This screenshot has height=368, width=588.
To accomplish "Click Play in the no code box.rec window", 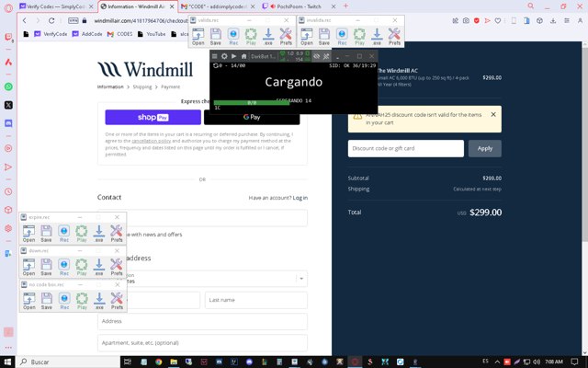I will click(82, 301).
